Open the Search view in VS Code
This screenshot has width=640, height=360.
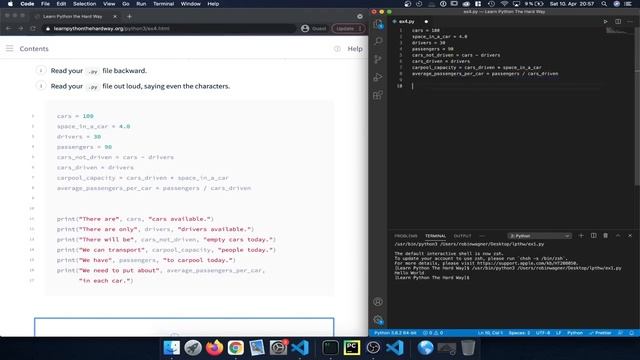coord(378,41)
